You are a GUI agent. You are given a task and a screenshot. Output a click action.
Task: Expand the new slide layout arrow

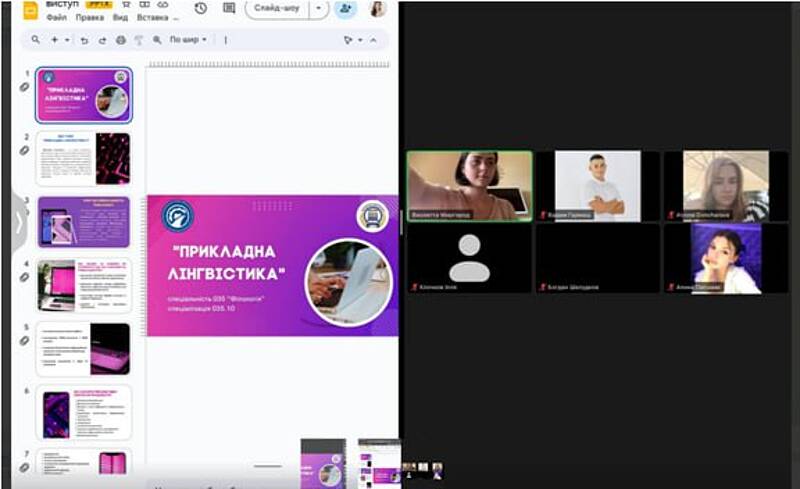[x=67, y=40]
